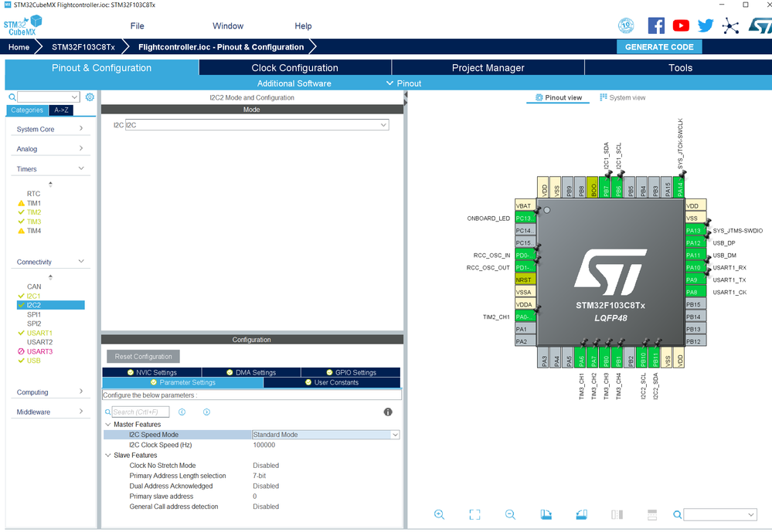772x532 pixels.
Task: Open the GPIO Settings tab
Action: point(351,372)
